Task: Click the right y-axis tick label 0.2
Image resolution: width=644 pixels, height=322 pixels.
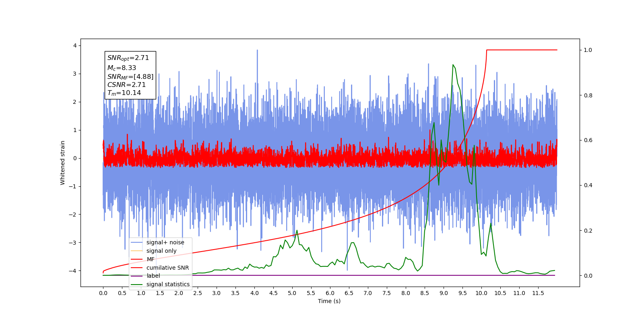Action: (588, 231)
